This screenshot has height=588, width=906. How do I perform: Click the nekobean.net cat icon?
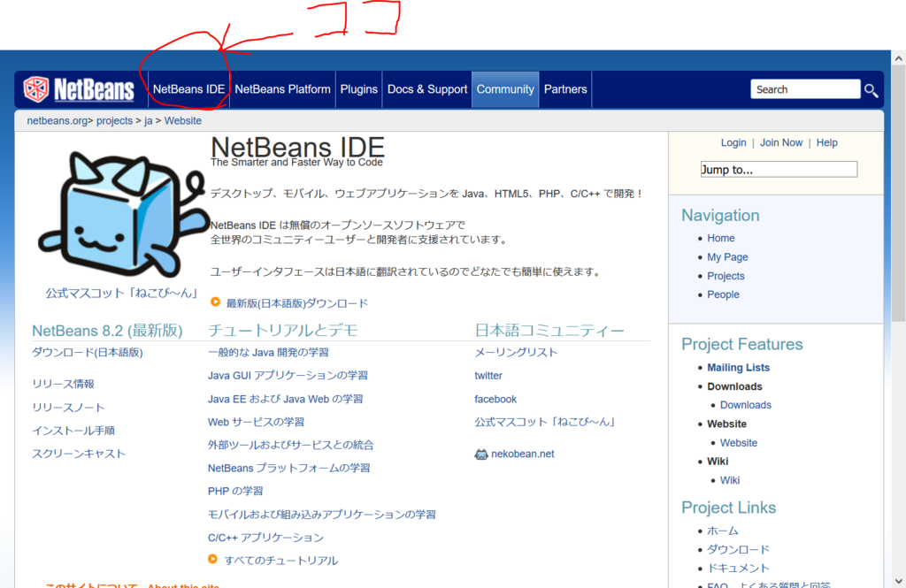point(480,454)
